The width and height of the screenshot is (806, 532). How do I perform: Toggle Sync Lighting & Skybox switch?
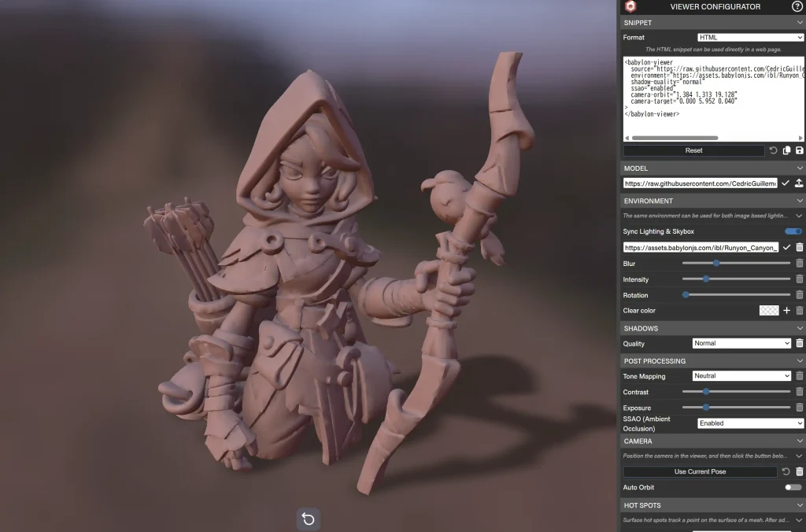[x=793, y=231]
